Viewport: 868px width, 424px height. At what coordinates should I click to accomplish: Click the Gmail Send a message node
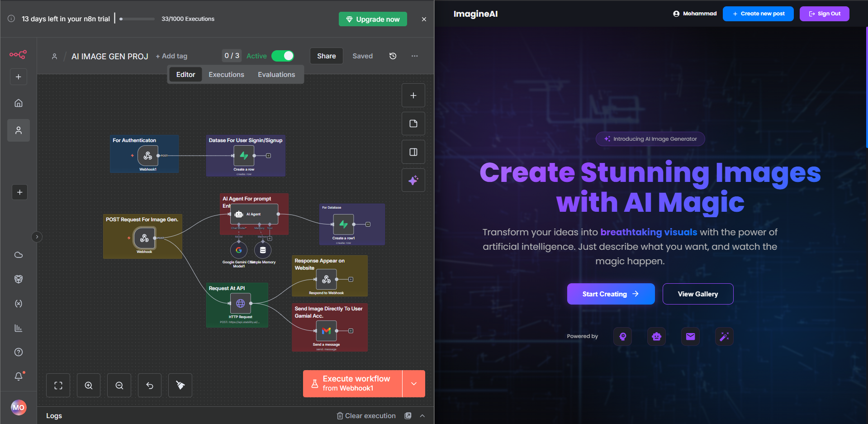pyautogui.click(x=326, y=331)
